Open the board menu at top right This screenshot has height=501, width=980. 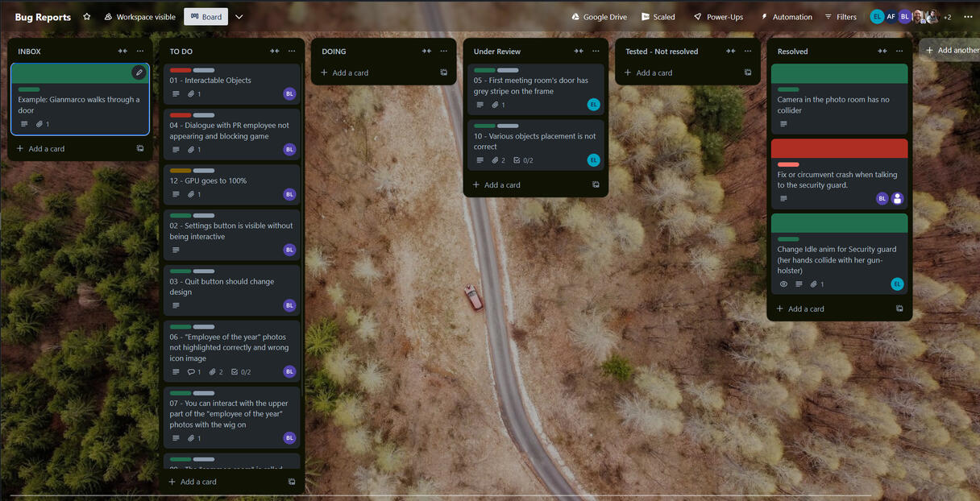tap(968, 16)
